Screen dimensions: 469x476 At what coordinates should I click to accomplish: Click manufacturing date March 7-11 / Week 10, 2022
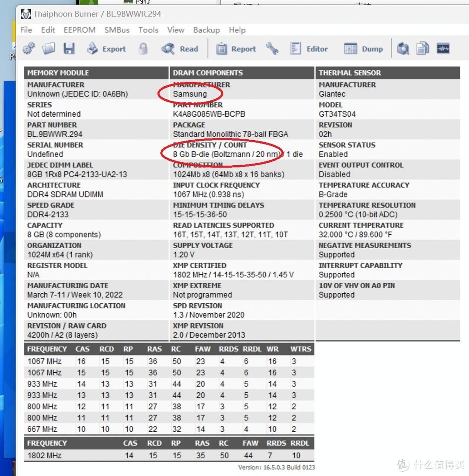pyautogui.click(x=75, y=295)
